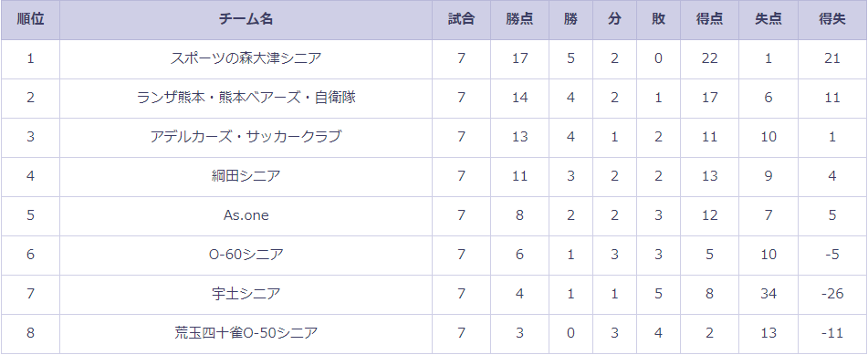
Task: Select the 勝点 header cell
Action: (x=519, y=19)
